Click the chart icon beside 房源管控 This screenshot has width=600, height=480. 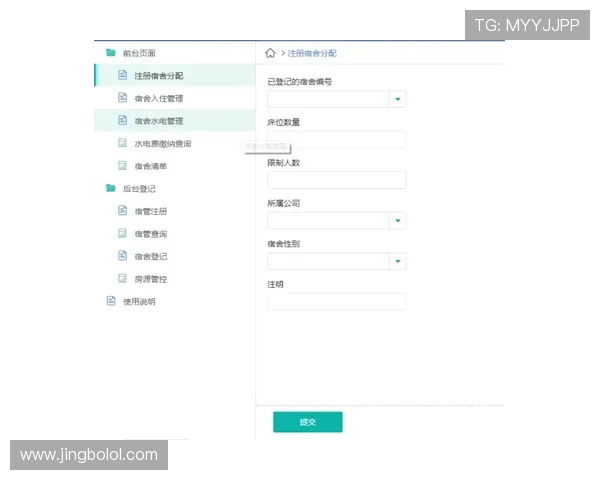(122, 278)
